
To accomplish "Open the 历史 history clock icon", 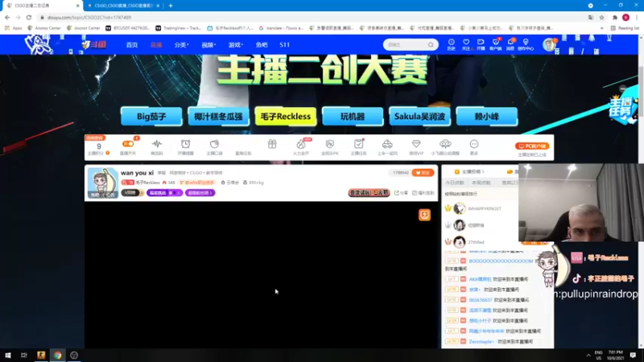I will pyautogui.click(x=451, y=43).
